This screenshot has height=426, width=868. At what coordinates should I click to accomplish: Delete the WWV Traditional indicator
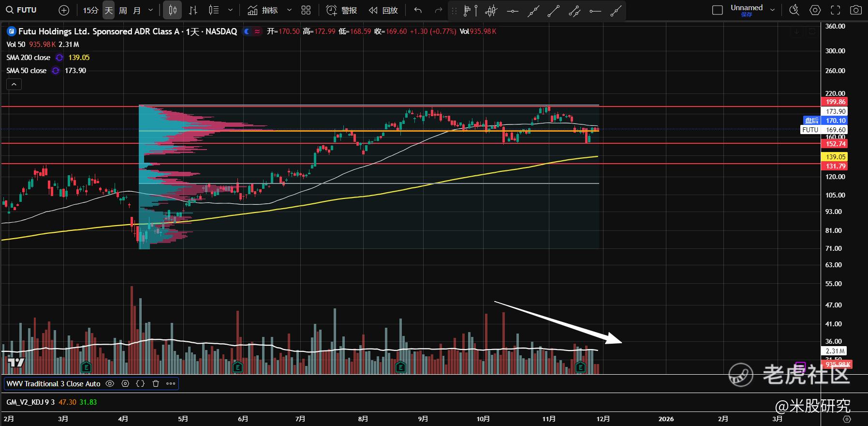click(x=156, y=384)
